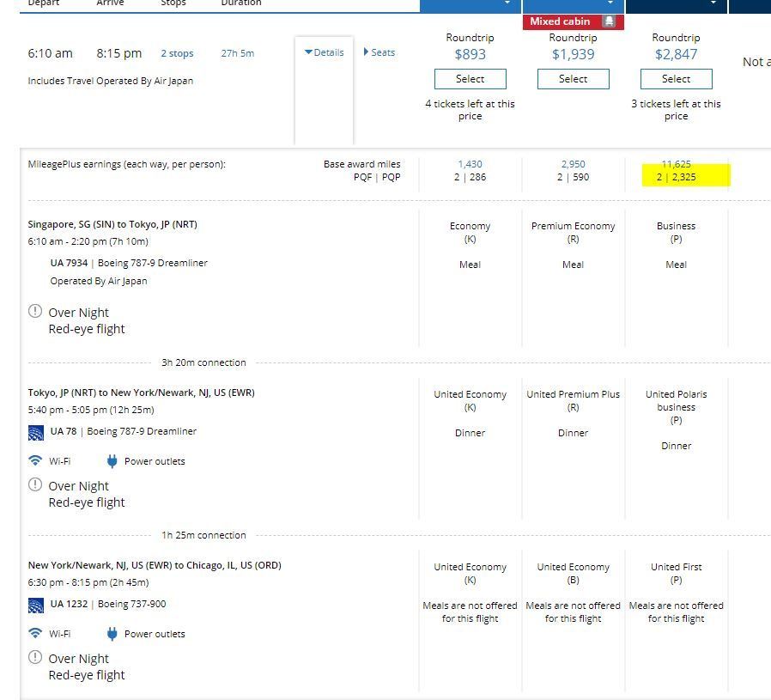This screenshot has width=771, height=700.
Task: Open the 2 stops link
Action: [x=177, y=53]
